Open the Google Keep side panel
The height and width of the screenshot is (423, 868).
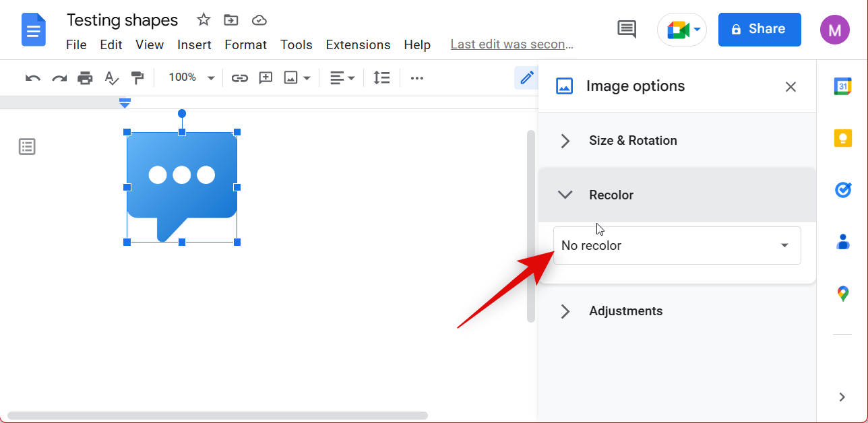coord(842,138)
